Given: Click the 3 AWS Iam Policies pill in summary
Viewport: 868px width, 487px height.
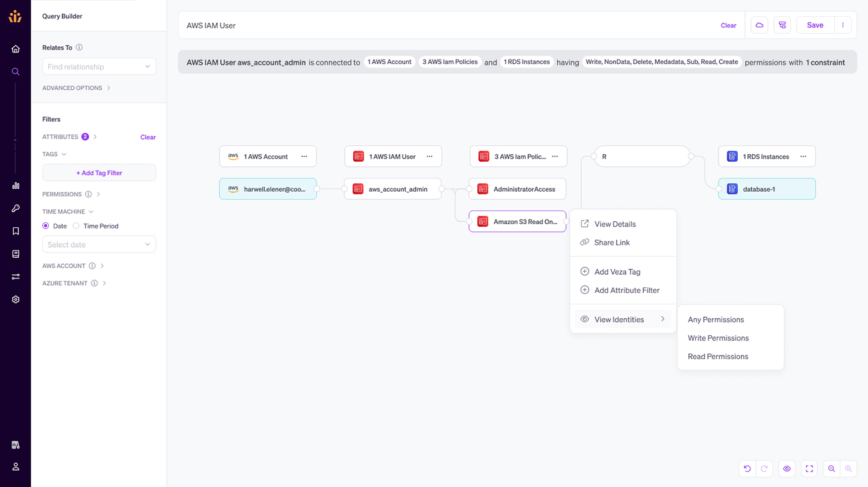Looking at the screenshot, I should [x=450, y=62].
